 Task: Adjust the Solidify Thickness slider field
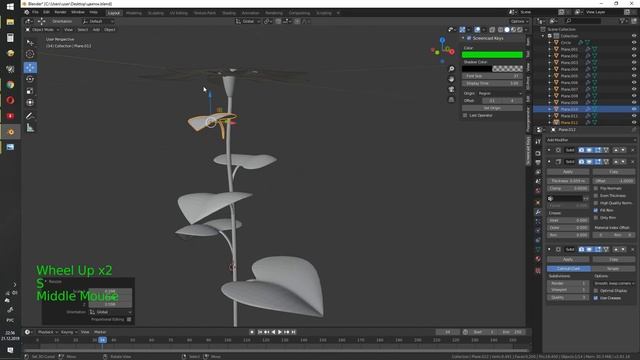pyautogui.click(x=568, y=181)
